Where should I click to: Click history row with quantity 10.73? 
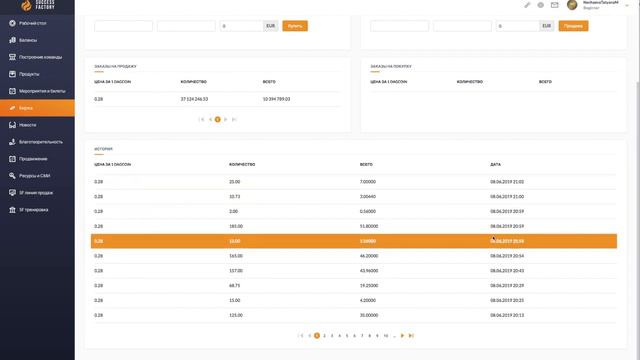coord(354,196)
